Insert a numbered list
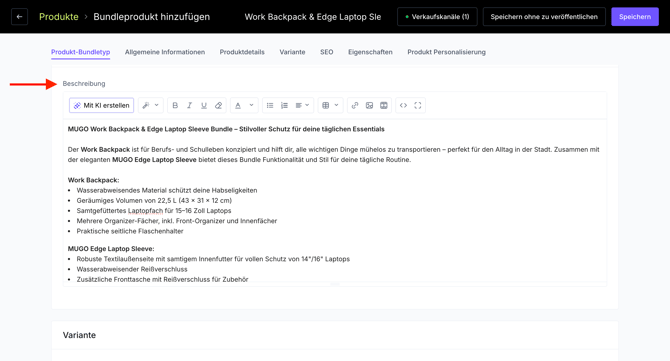This screenshot has height=361, width=670. (284, 105)
